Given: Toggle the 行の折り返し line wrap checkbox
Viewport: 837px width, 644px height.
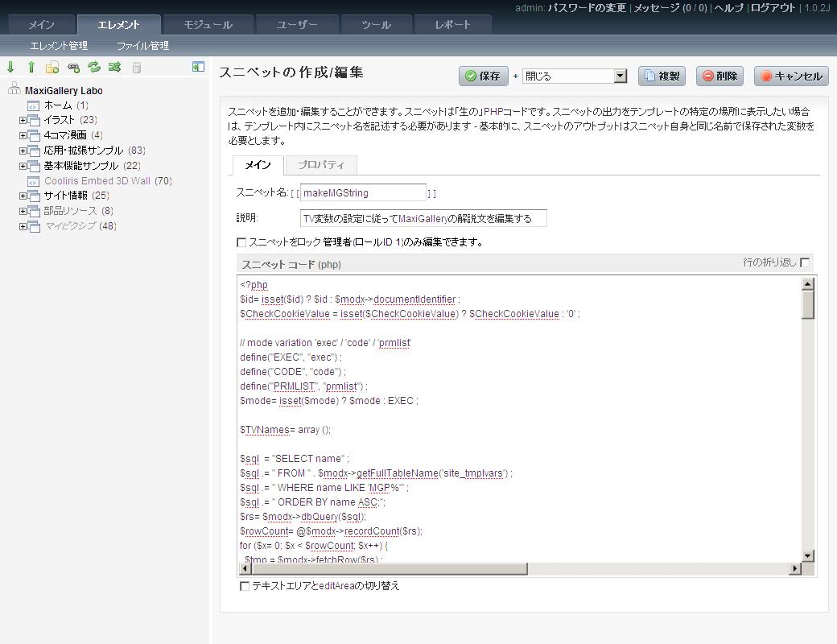Looking at the screenshot, I should point(805,262).
